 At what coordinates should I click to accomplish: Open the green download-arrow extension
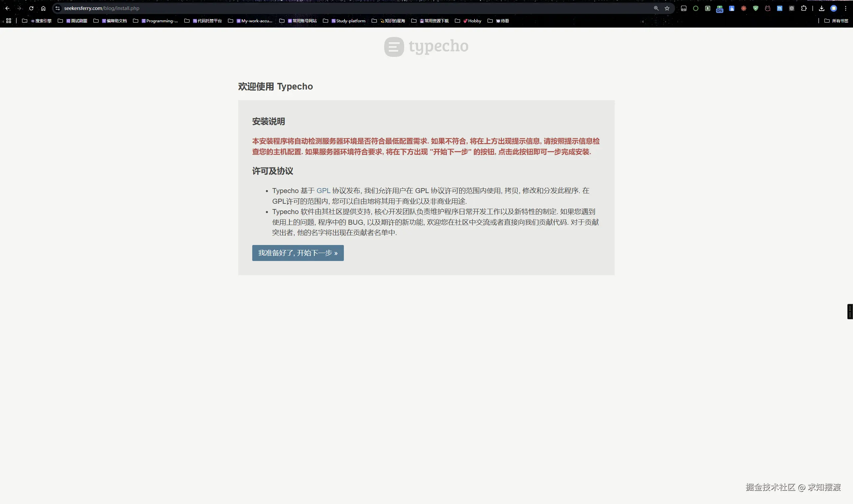(707, 8)
